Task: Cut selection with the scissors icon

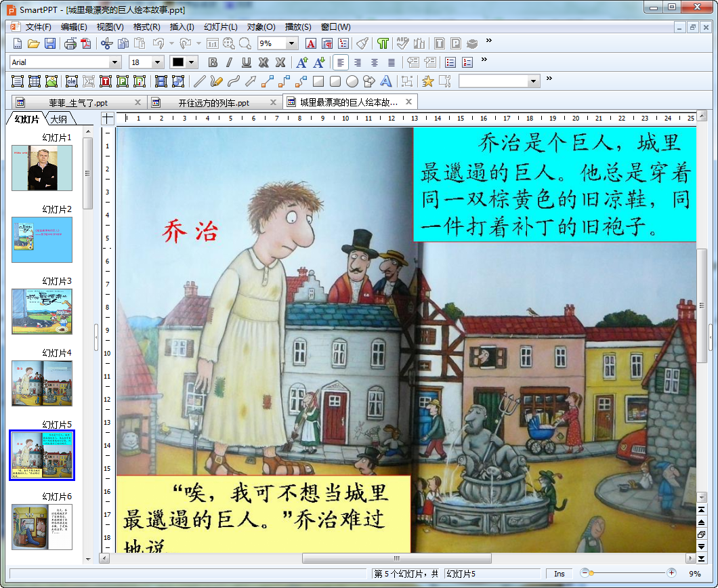Action: (x=107, y=43)
